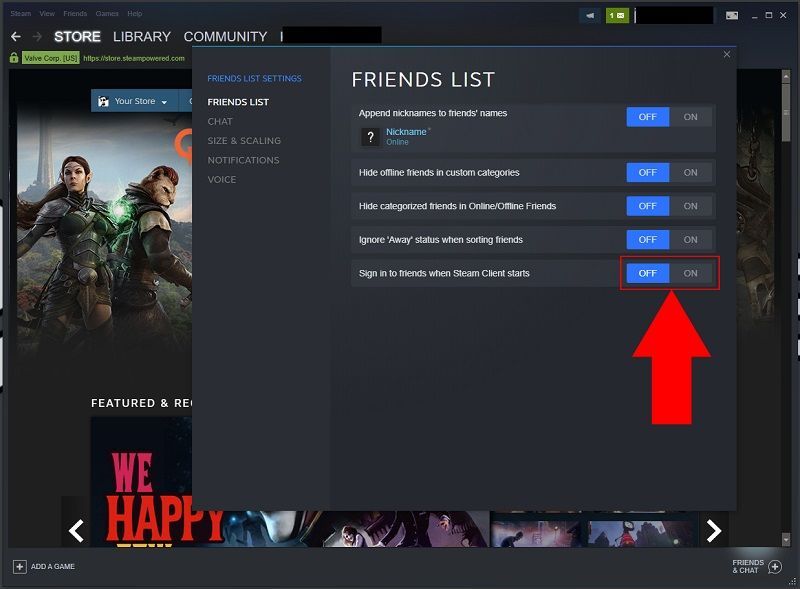Set Hide offline friends in custom categories OFF
This screenshot has height=589, width=800.
[x=647, y=173]
